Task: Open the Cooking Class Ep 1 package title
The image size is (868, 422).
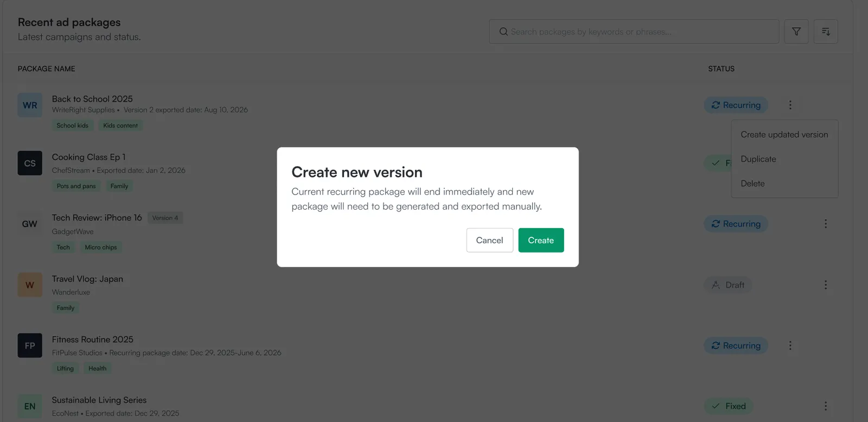Action: [88, 157]
